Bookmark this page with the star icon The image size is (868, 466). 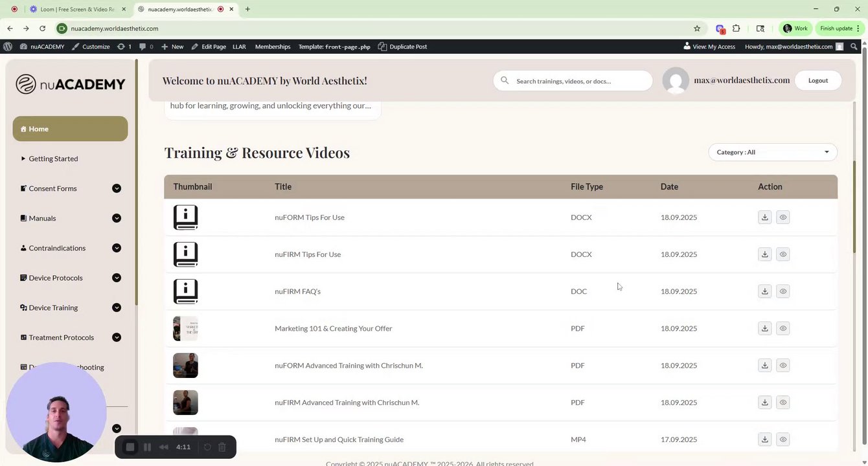coord(697,28)
